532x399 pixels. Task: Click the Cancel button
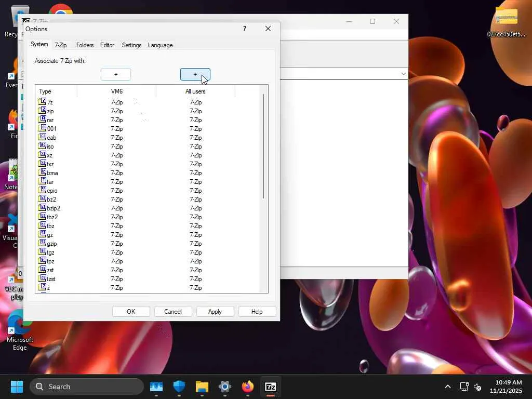[173, 312]
